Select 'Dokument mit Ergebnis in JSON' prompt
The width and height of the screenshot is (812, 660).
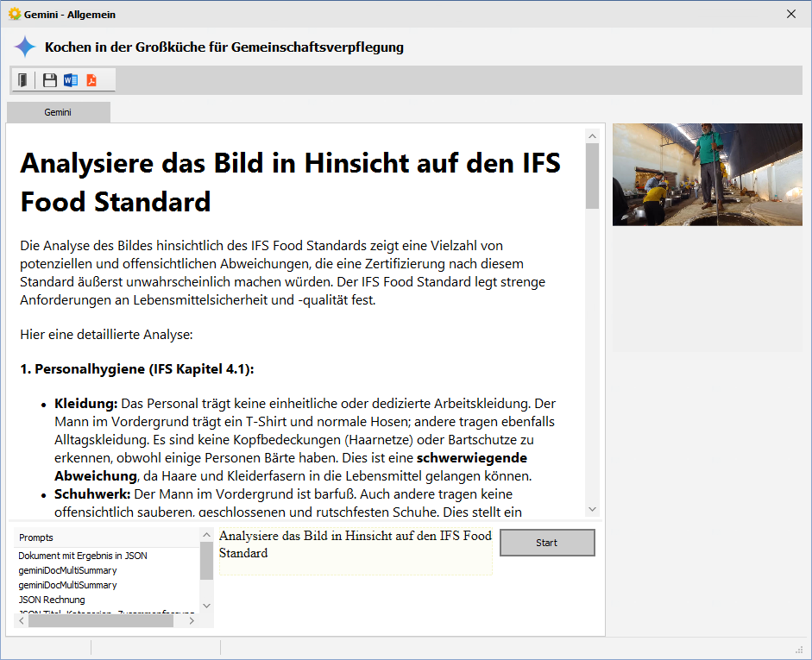click(83, 556)
